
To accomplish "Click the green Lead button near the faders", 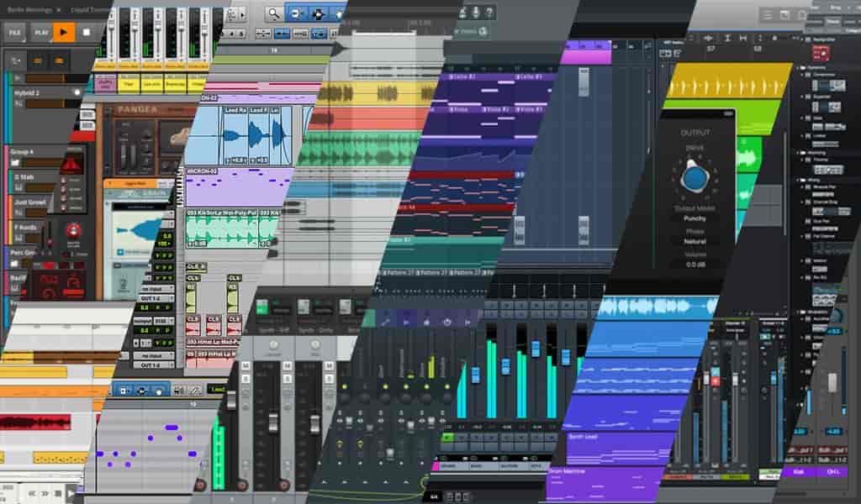I will 216,388.
